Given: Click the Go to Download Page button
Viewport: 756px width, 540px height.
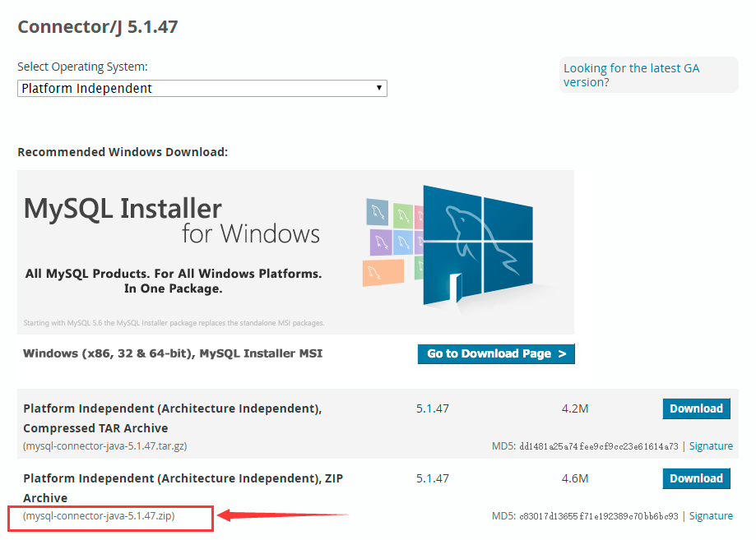Looking at the screenshot, I should point(496,354).
